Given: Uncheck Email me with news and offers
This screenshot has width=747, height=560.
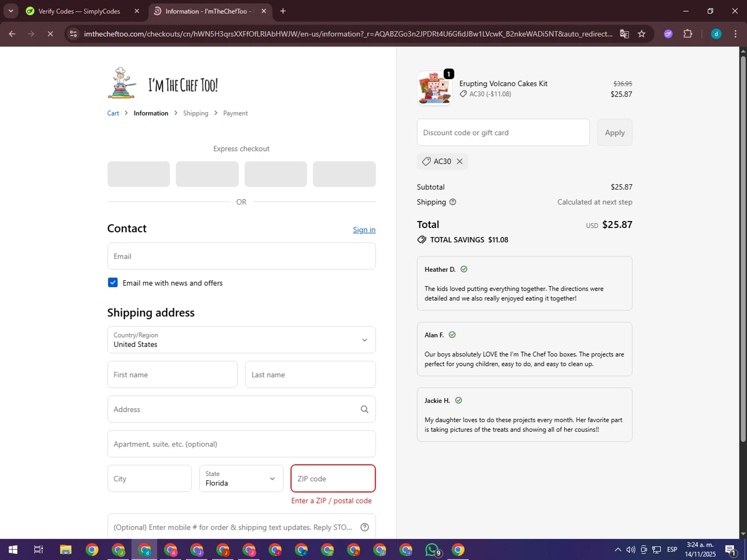Looking at the screenshot, I should point(113,283).
